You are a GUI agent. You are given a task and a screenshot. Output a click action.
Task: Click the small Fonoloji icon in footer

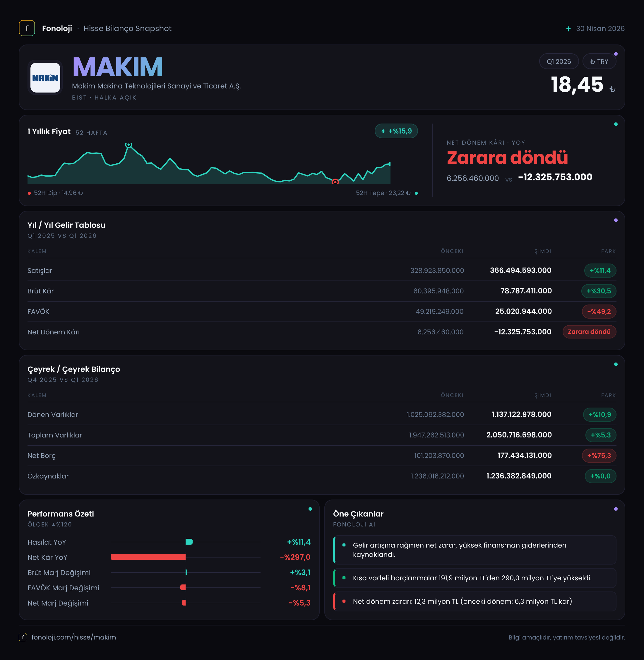click(23, 637)
